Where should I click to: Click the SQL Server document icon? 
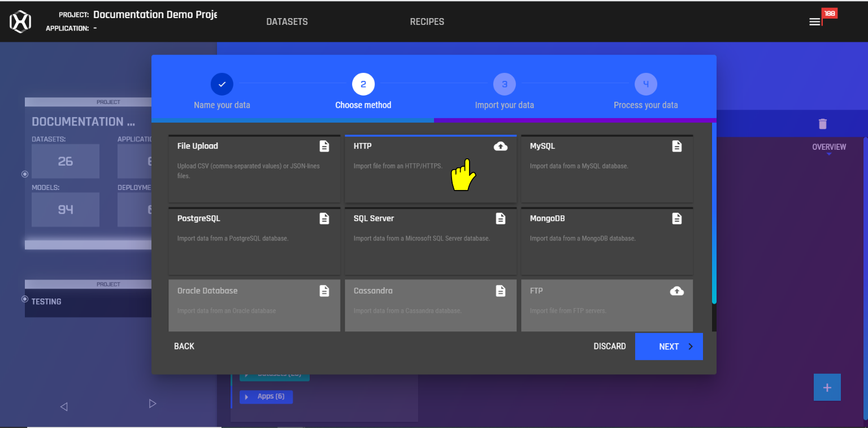[501, 218]
